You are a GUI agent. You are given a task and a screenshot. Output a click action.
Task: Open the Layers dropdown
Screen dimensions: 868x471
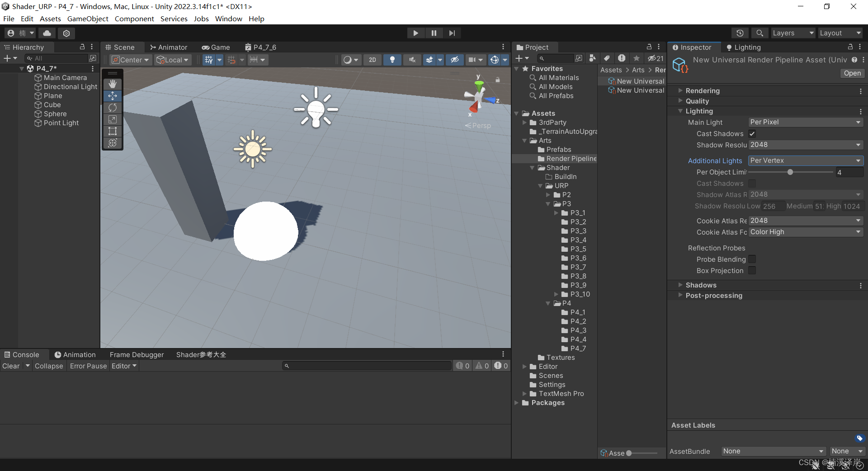[793, 33]
